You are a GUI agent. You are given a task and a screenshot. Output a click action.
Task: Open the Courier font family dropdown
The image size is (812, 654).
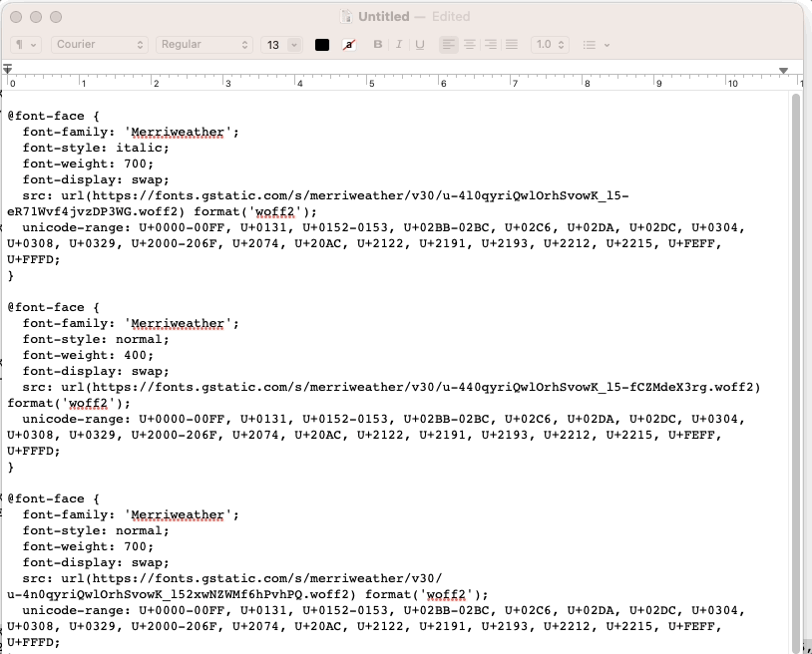[99, 44]
